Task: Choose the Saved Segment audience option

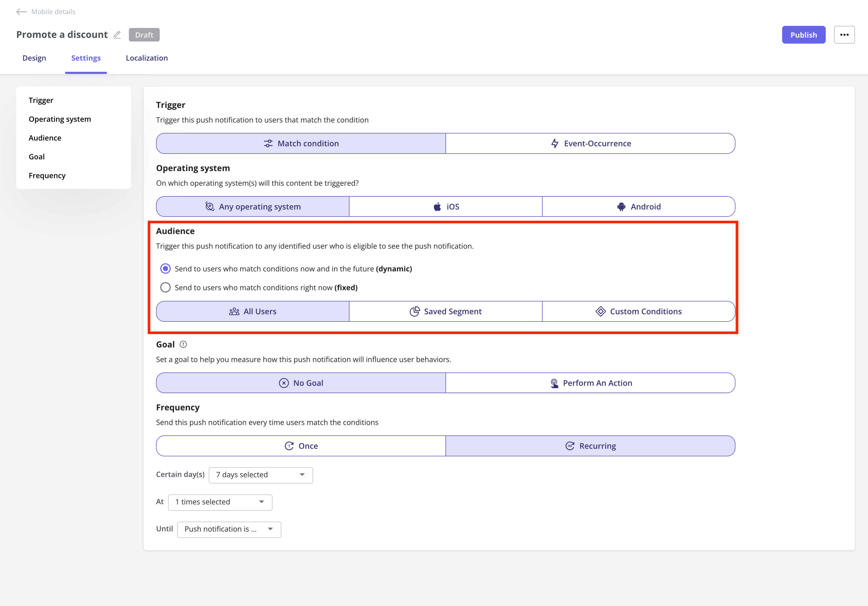Action: click(x=446, y=311)
